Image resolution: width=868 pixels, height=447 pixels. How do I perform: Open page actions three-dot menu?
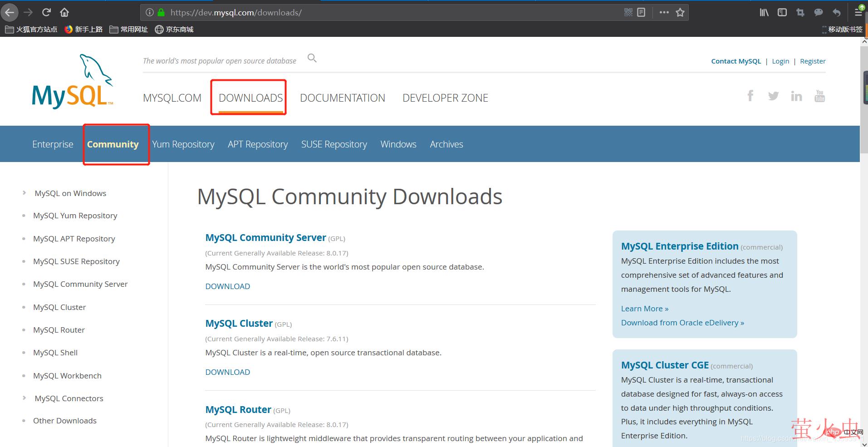point(664,12)
